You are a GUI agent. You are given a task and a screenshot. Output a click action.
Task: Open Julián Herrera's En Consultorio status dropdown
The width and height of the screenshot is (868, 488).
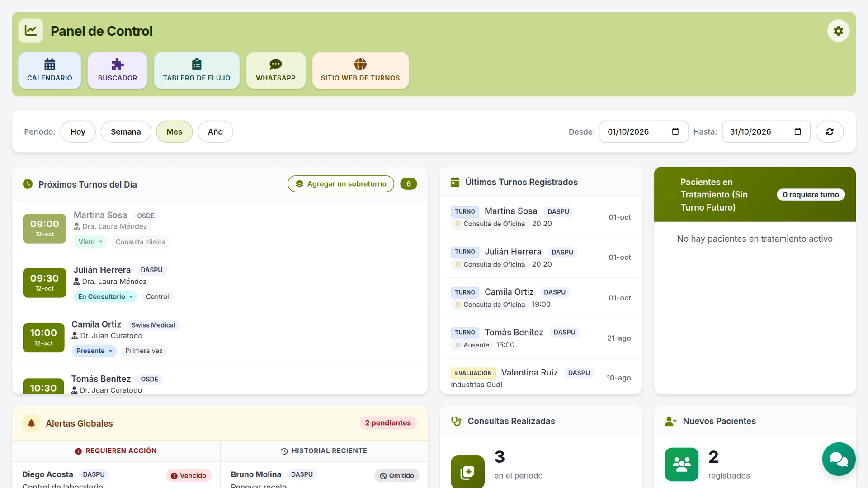105,296
